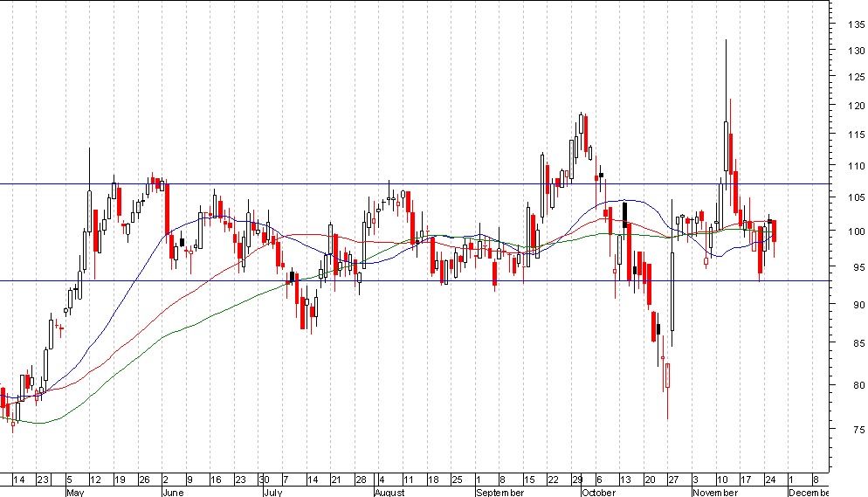Select the 90 price axis label
Screen dimensions: 868x497
858,304
